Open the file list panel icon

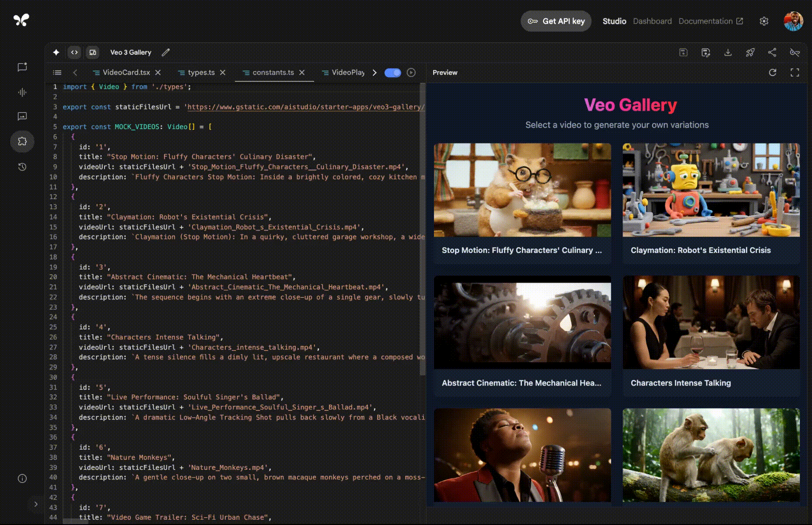click(57, 73)
